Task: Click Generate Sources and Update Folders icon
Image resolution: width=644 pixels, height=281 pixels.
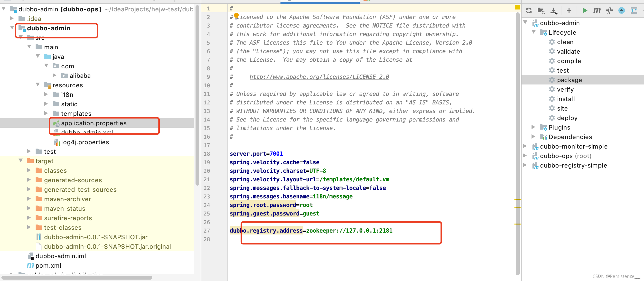Action: (x=541, y=10)
